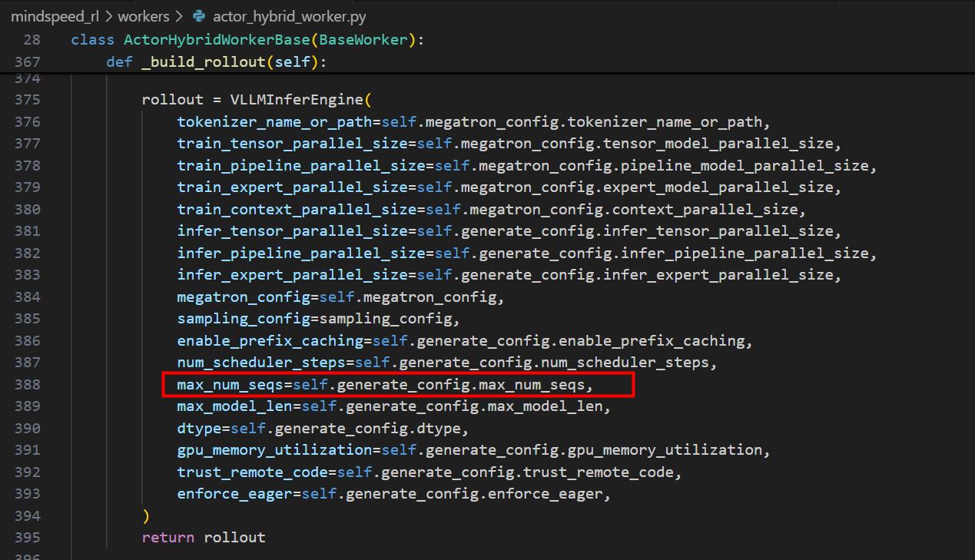Click sticky line def _build_rollout
Image resolution: width=975 pixels, height=560 pixels.
coord(217,61)
